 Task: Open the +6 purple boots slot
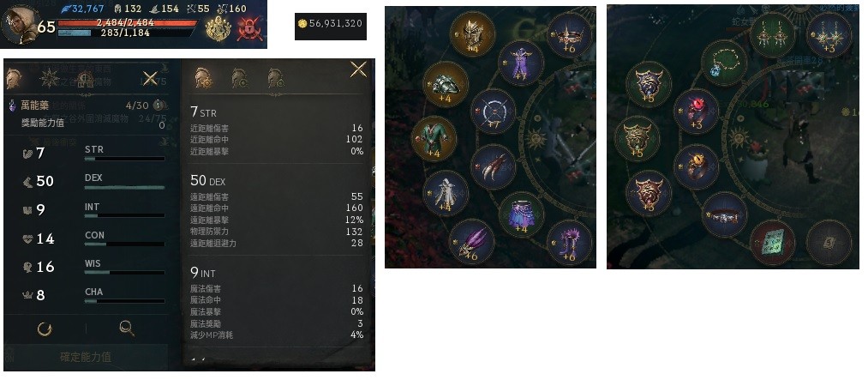tap(569, 242)
